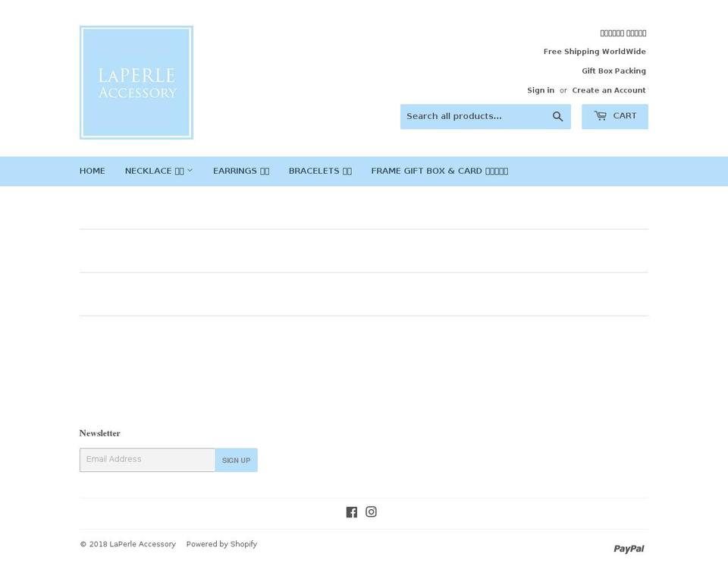Click the Free Shipping WorldWide text
728x566 pixels.
click(x=595, y=52)
